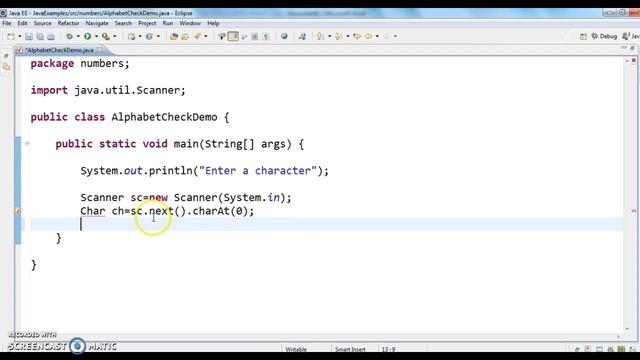The height and width of the screenshot is (360, 640).
Task: Open the External Tools dropdown arrow
Action: click(115, 37)
